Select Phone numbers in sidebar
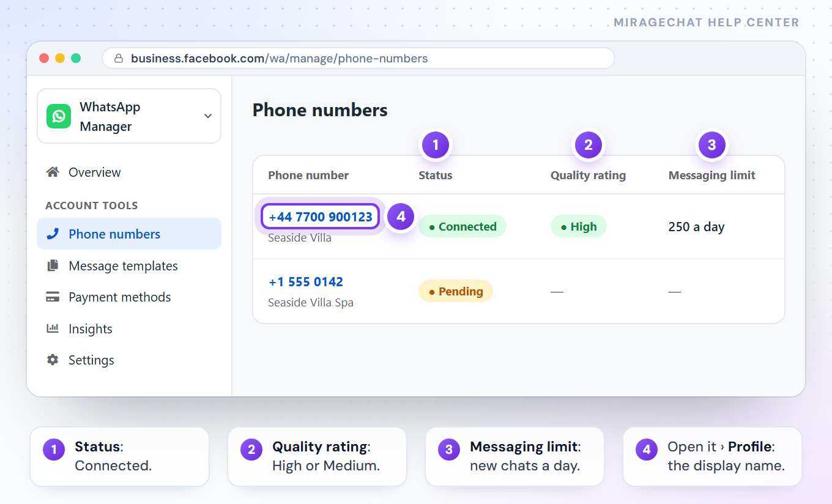Image resolution: width=832 pixels, height=504 pixels. pos(129,234)
